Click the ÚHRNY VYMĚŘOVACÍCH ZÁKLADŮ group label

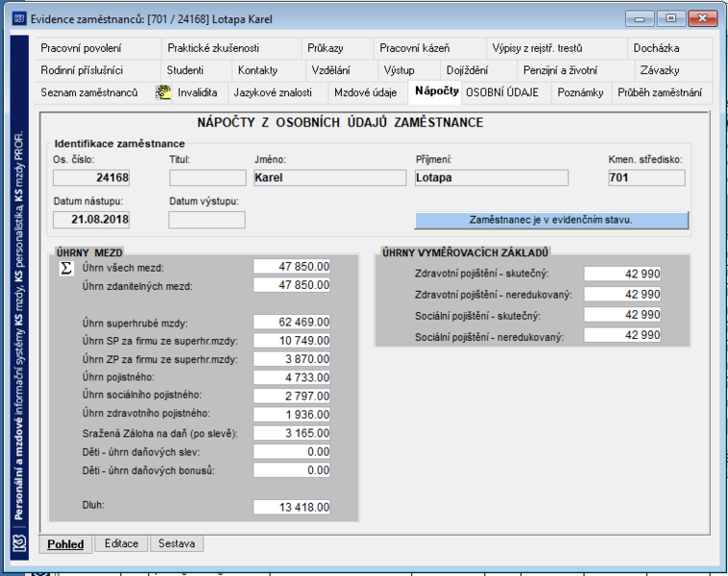(465, 252)
